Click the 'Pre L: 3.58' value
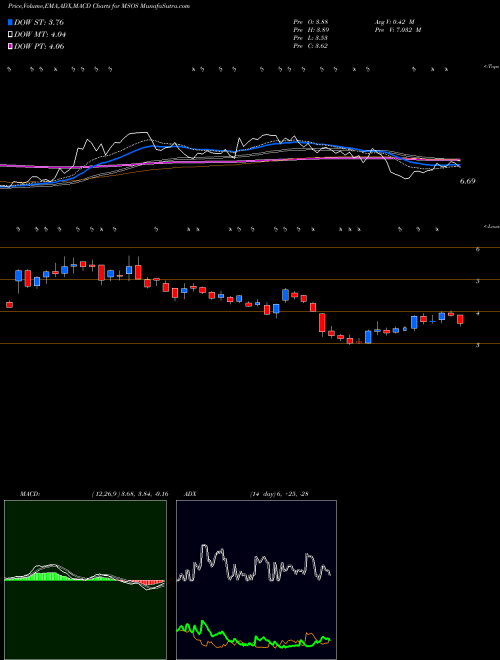 click(311, 38)
